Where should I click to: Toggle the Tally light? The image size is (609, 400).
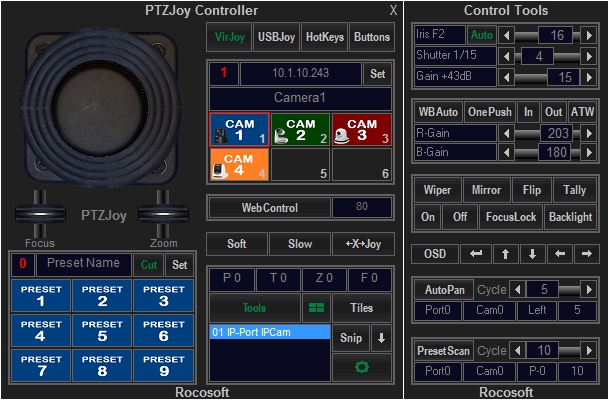coord(574,190)
